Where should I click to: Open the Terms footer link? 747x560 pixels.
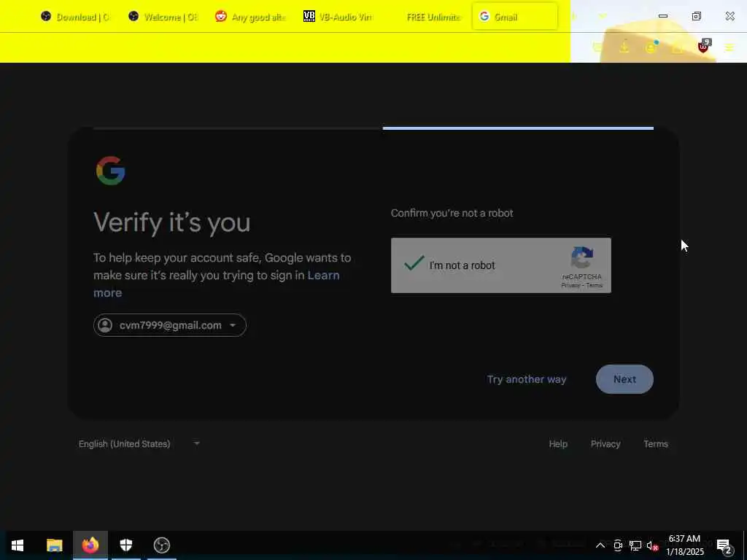pyautogui.click(x=656, y=444)
